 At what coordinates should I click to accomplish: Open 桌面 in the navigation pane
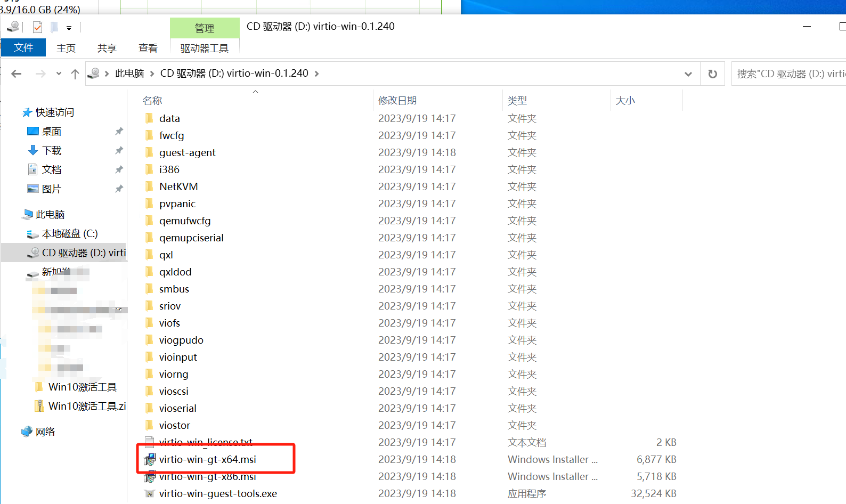click(x=52, y=132)
